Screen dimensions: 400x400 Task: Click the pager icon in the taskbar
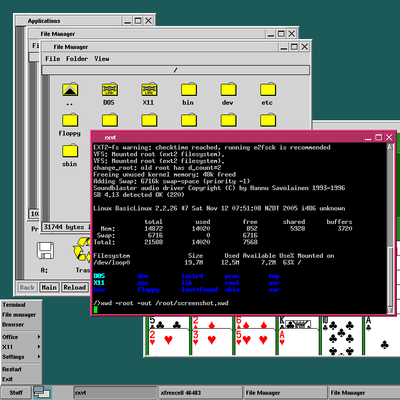[x=42, y=392]
